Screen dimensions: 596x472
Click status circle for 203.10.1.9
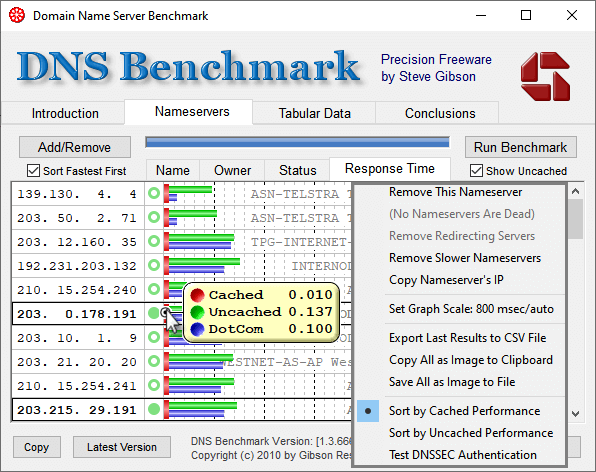[x=154, y=337]
